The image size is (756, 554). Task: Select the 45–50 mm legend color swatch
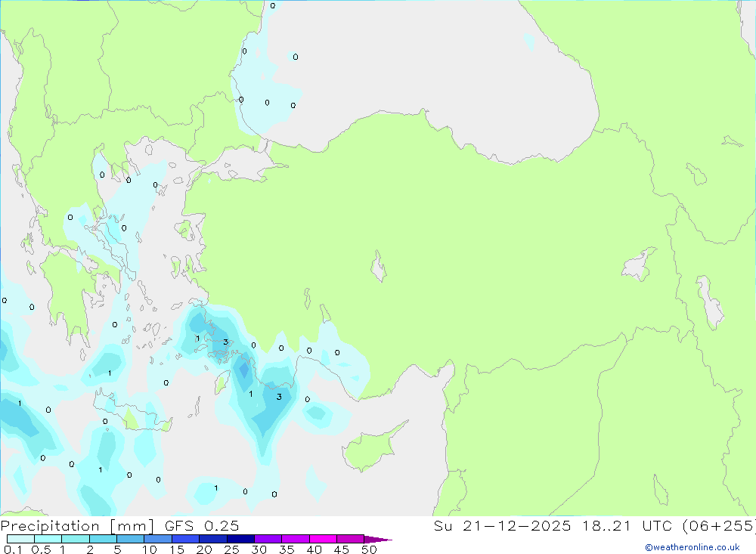(x=351, y=539)
